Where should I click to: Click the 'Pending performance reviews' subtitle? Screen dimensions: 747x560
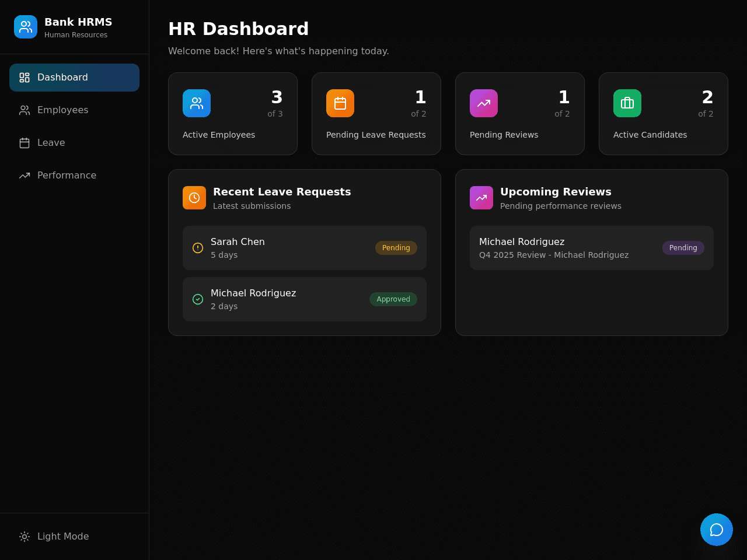coord(561,206)
